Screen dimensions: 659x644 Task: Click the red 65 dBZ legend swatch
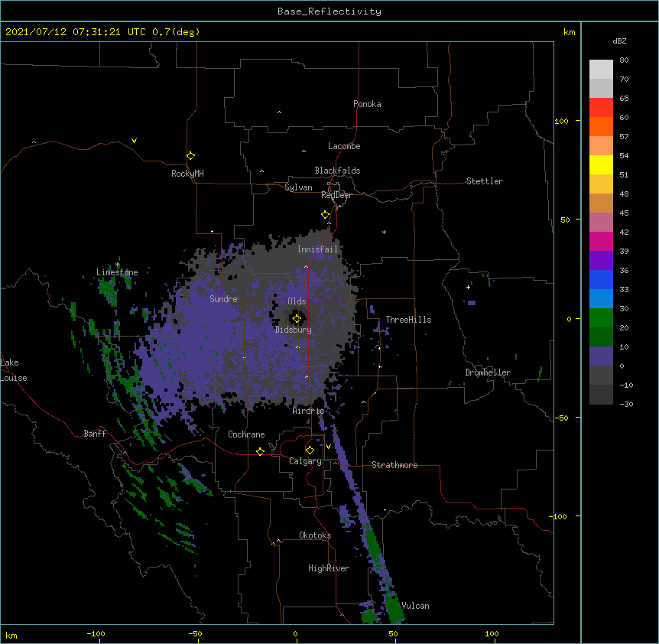(601, 108)
